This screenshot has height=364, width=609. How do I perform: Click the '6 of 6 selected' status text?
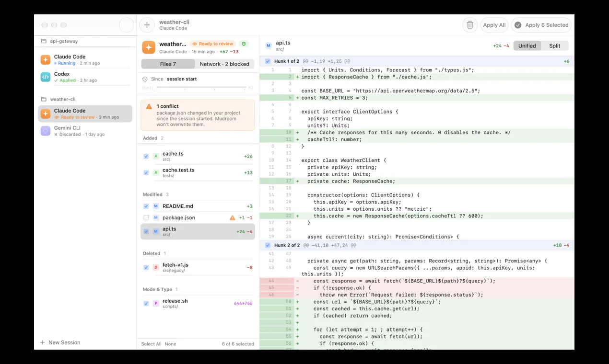pyautogui.click(x=238, y=344)
